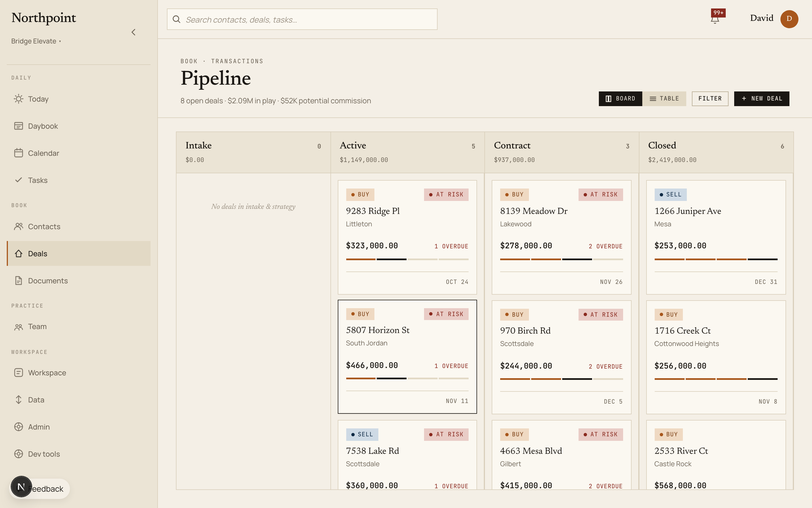Open the Contacts page
812x508 pixels.
pos(78,226)
